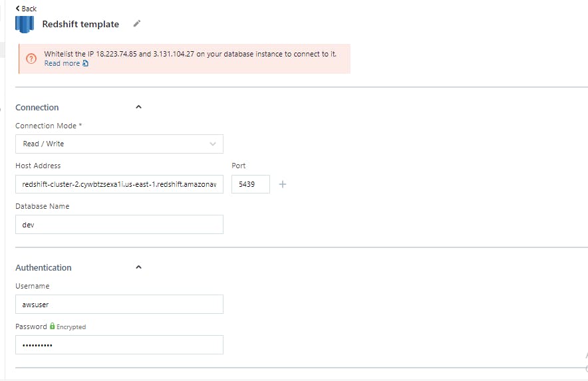Open the Connection Mode dropdown
This screenshot has height=381, width=588.
pyautogui.click(x=119, y=144)
